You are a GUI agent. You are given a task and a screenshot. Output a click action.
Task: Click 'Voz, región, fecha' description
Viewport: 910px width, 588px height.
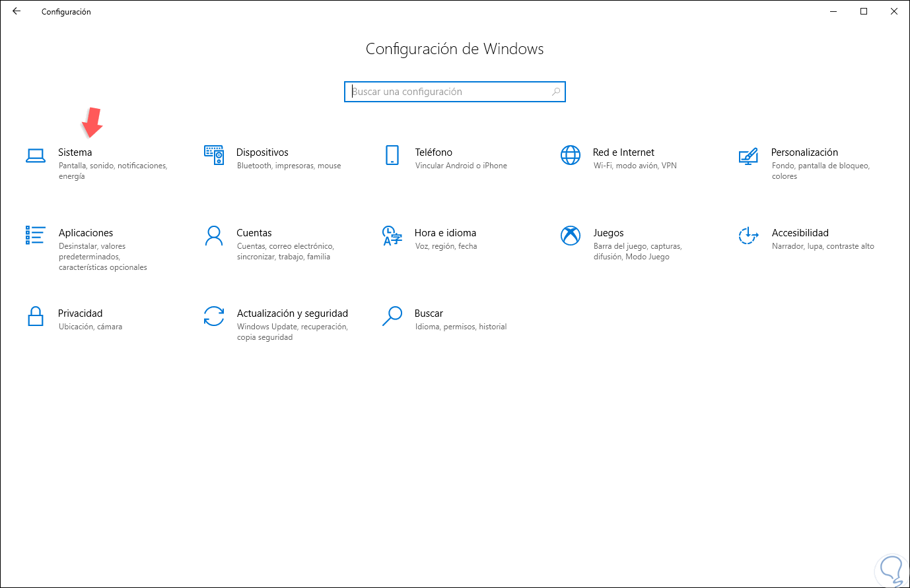446,246
